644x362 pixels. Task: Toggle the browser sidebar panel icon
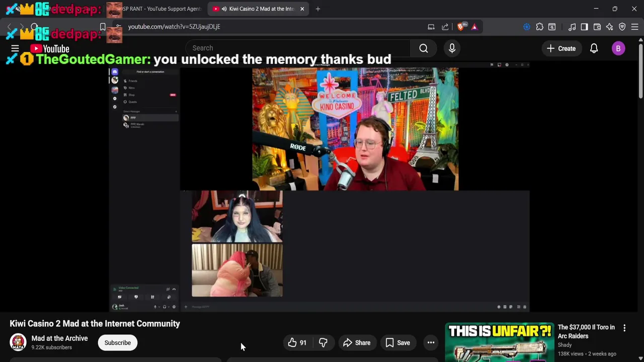[x=584, y=27]
